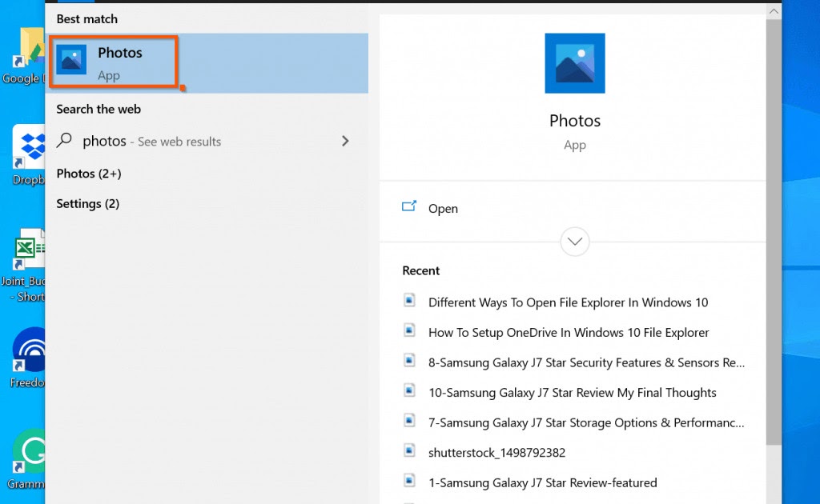820x504 pixels.
Task: Click the Recent heading
Action: coord(421,270)
